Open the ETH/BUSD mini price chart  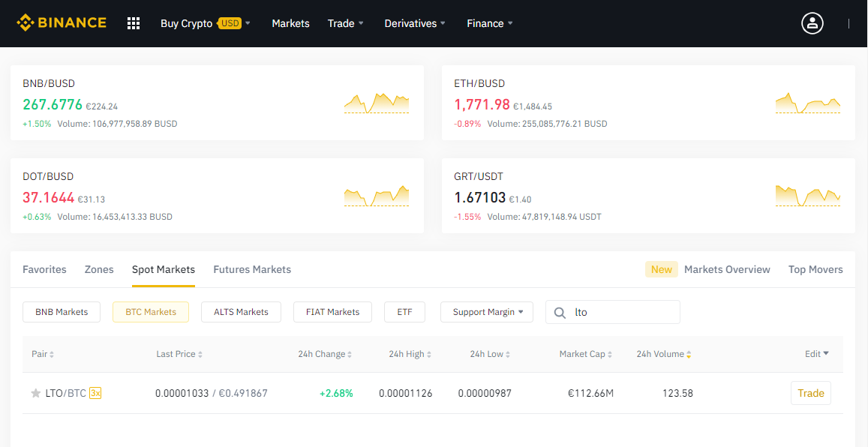808,103
